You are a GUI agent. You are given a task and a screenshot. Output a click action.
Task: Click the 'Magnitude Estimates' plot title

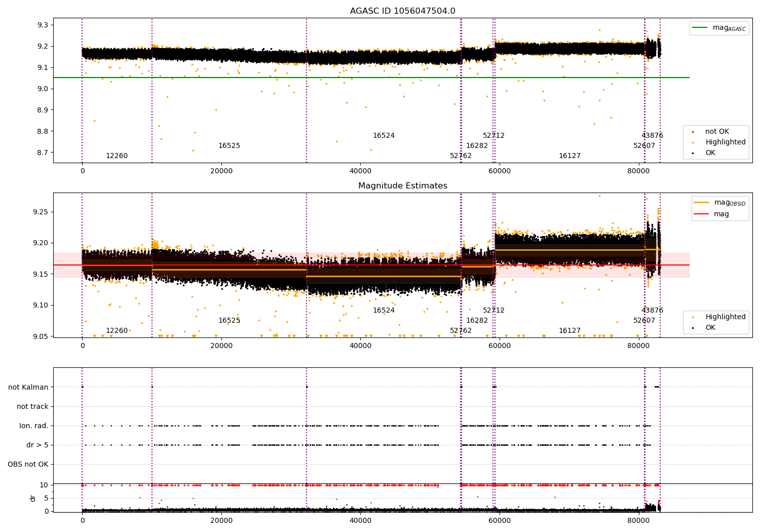(x=402, y=186)
